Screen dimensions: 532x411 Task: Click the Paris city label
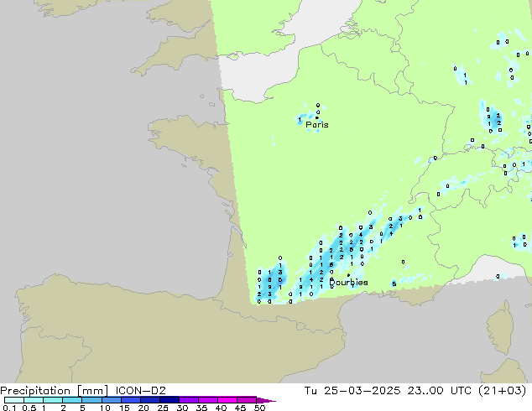[317, 125]
